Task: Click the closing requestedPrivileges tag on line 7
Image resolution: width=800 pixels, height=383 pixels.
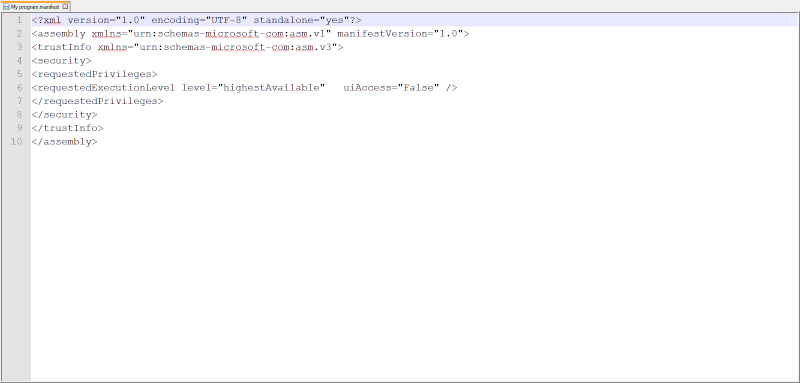Action: tap(97, 101)
